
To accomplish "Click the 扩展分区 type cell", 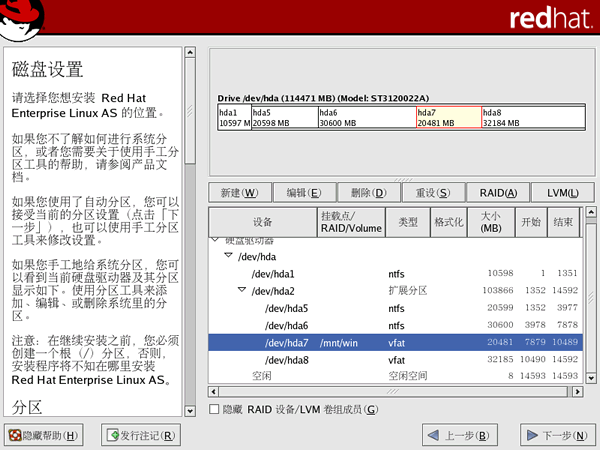I will (x=408, y=291).
